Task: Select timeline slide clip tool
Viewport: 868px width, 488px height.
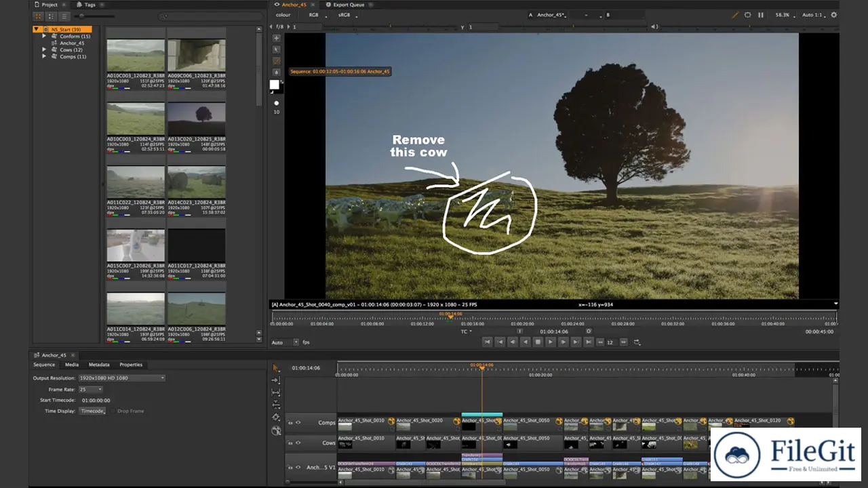Action: click(276, 405)
